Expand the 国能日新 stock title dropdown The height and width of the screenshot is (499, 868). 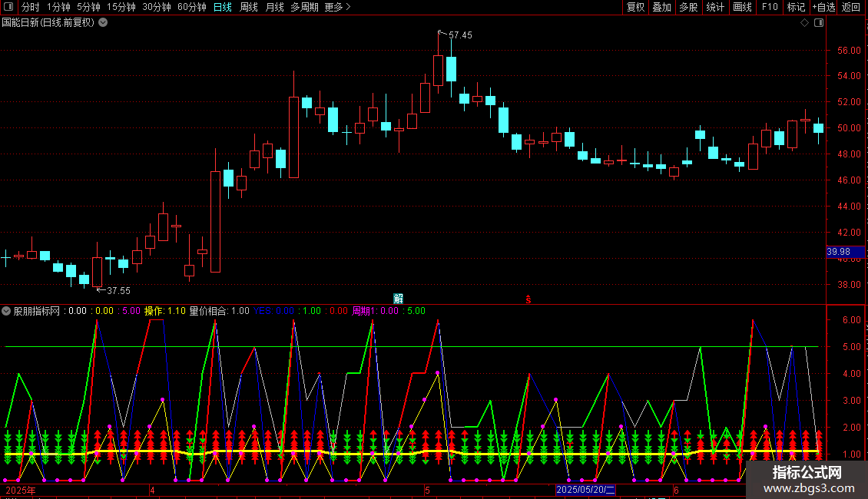coord(103,23)
